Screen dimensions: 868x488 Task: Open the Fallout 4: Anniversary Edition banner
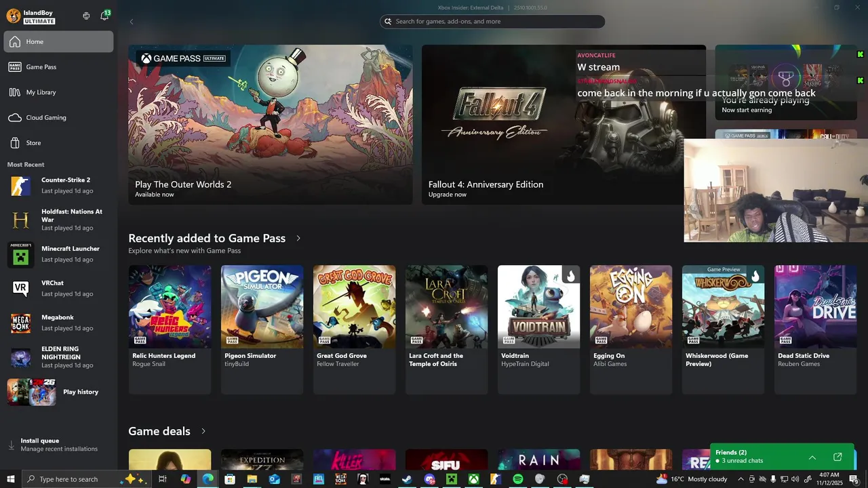[x=564, y=125]
